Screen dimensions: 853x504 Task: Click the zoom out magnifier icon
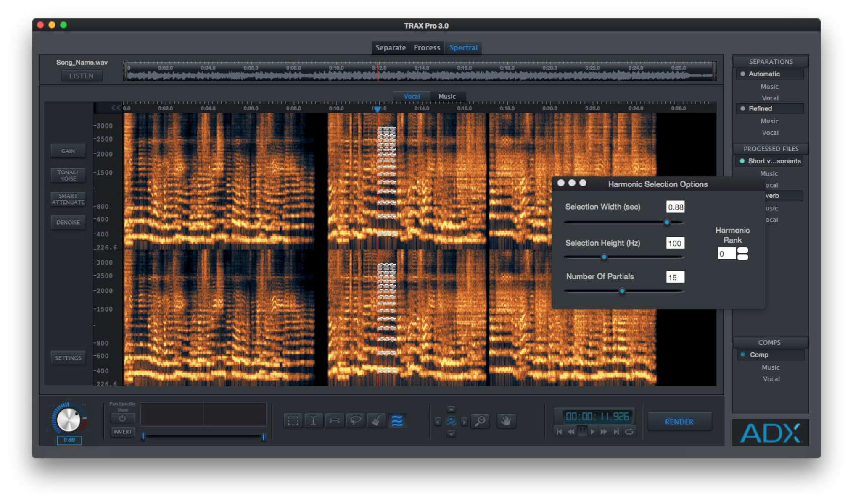tap(481, 421)
